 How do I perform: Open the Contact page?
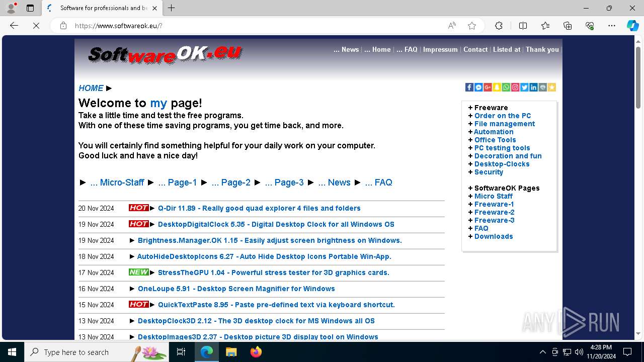[x=475, y=49]
